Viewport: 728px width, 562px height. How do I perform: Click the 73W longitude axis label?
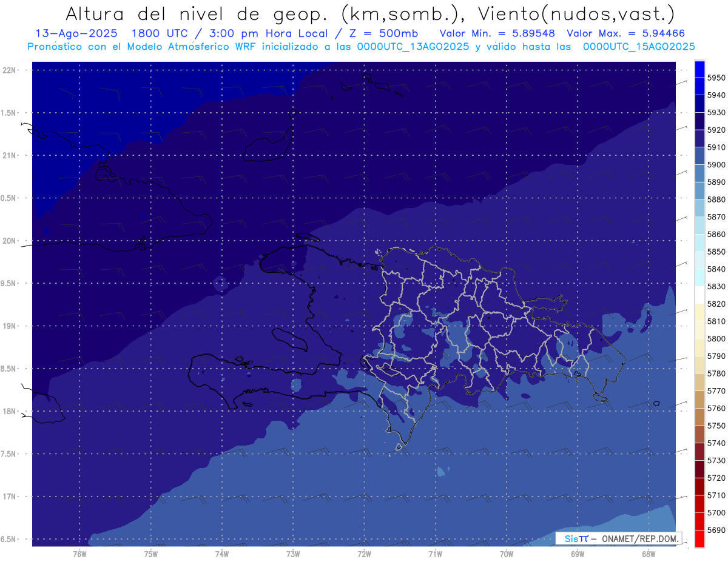pos(293,554)
